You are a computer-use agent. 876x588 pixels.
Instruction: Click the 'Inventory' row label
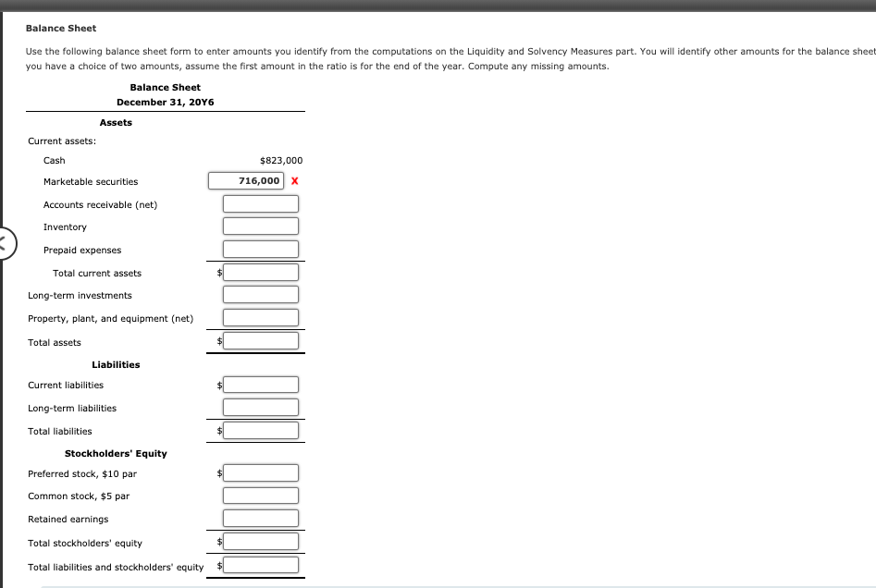(65, 227)
